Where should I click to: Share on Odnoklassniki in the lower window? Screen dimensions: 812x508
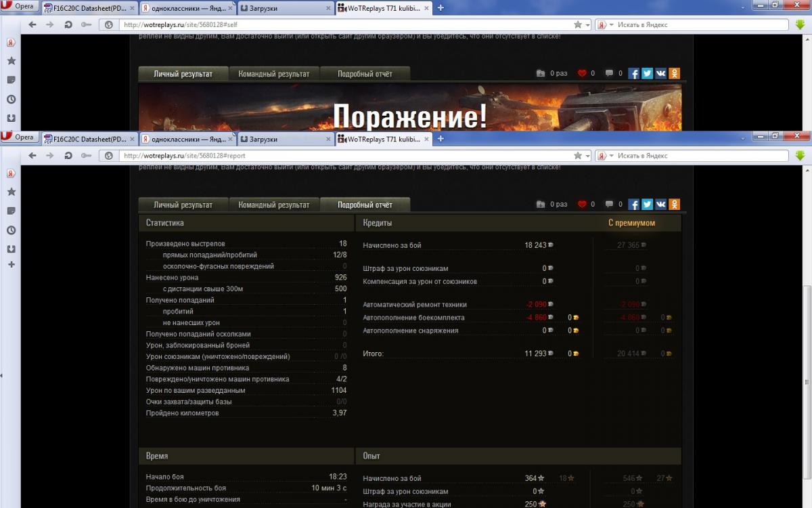[x=674, y=205]
